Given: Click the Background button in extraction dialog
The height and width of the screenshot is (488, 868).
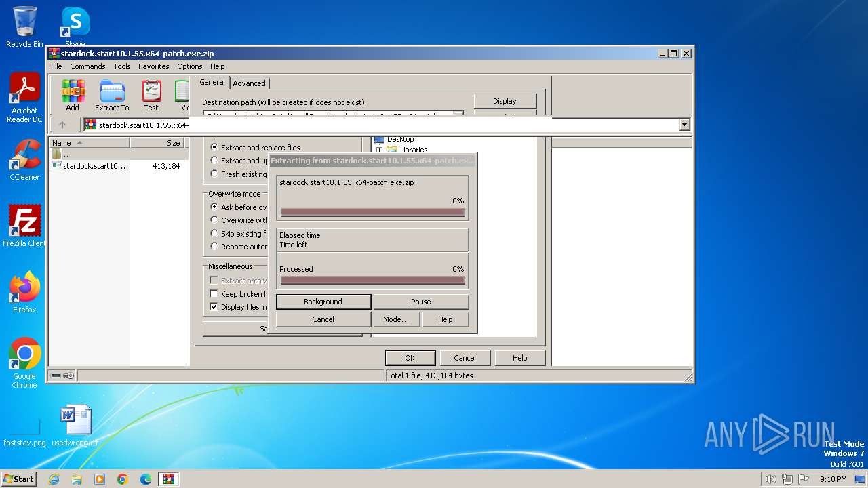Looking at the screenshot, I should [x=323, y=302].
